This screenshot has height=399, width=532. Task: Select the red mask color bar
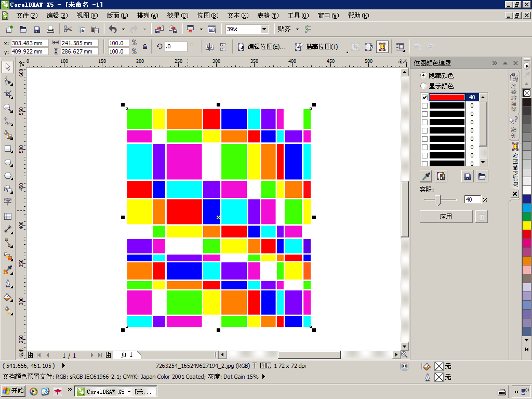[x=447, y=97]
